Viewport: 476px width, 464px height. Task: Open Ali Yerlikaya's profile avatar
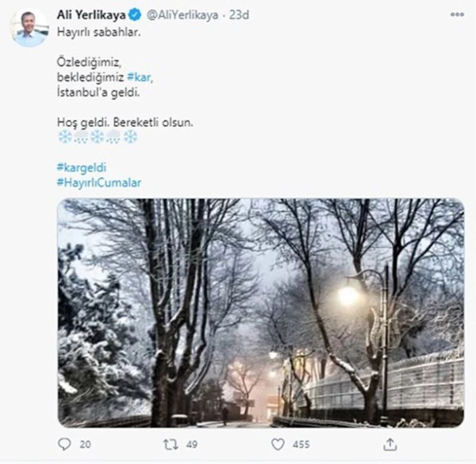tap(29, 27)
